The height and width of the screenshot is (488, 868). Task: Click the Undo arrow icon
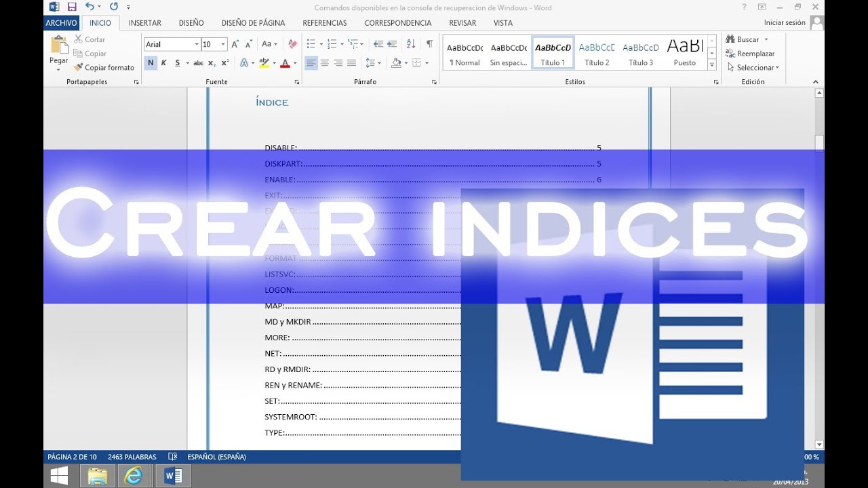click(x=90, y=7)
